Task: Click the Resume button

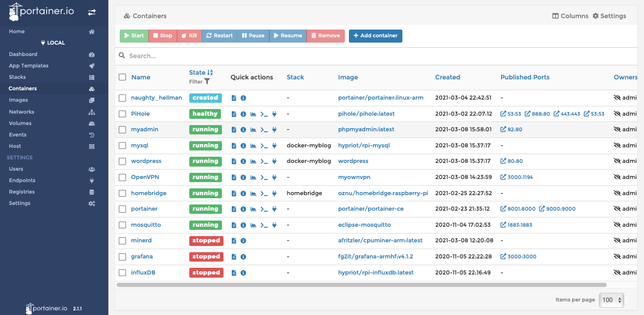Action: 288,36
